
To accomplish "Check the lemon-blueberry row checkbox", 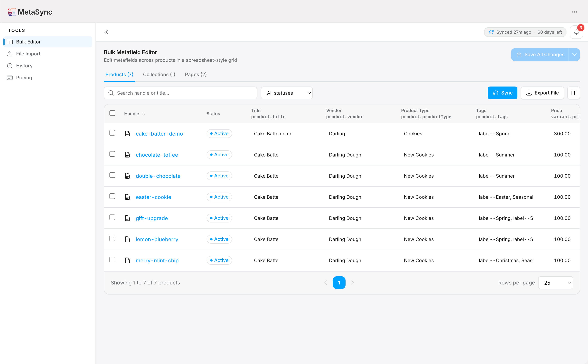I will tap(112, 239).
